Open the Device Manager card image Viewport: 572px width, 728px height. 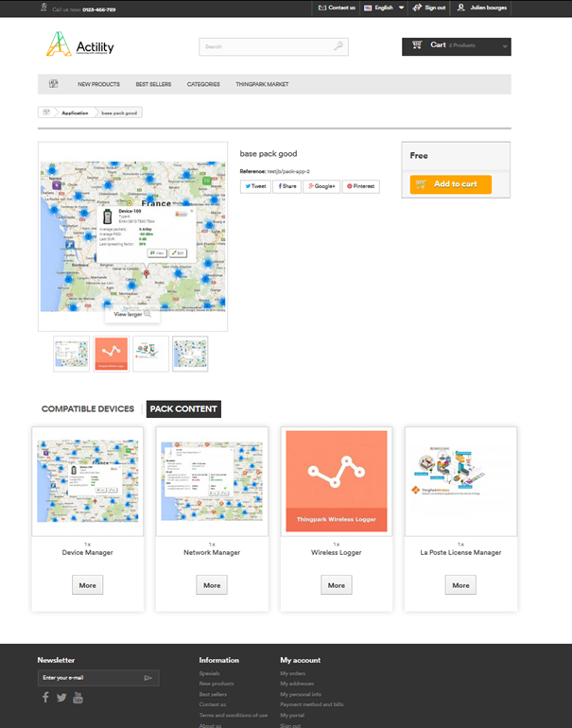click(87, 481)
